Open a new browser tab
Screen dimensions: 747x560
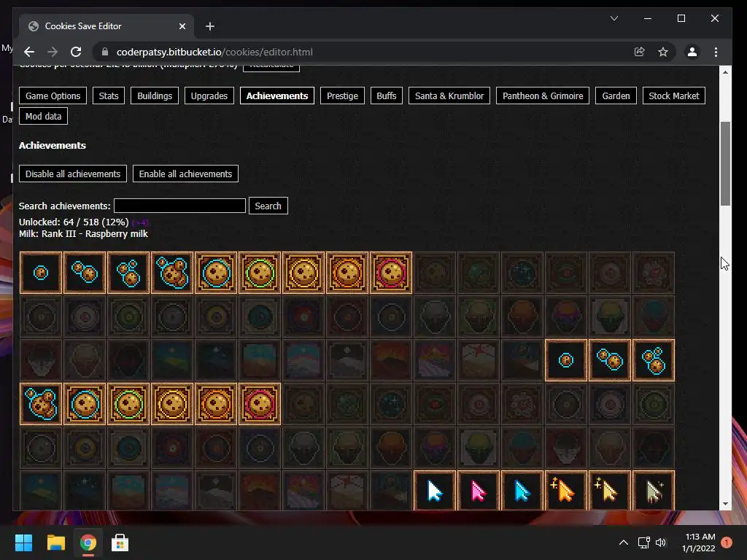tap(210, 26)
